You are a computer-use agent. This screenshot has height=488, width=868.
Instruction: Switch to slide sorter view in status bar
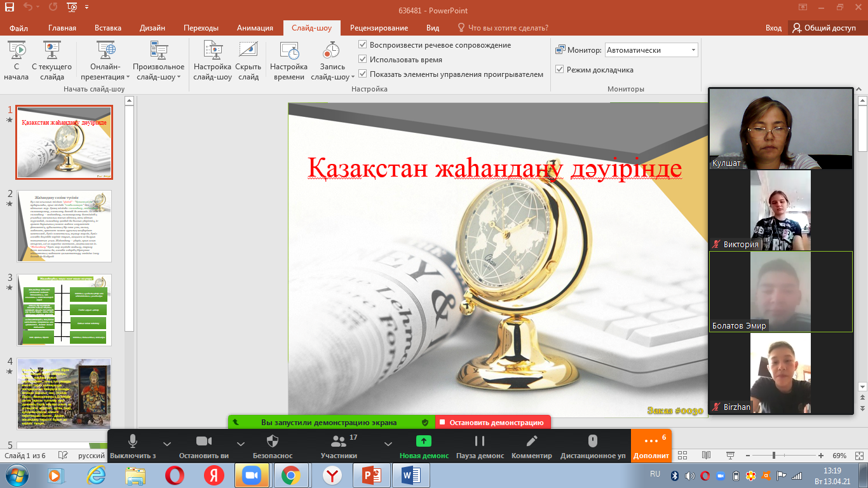pos(682,456)
